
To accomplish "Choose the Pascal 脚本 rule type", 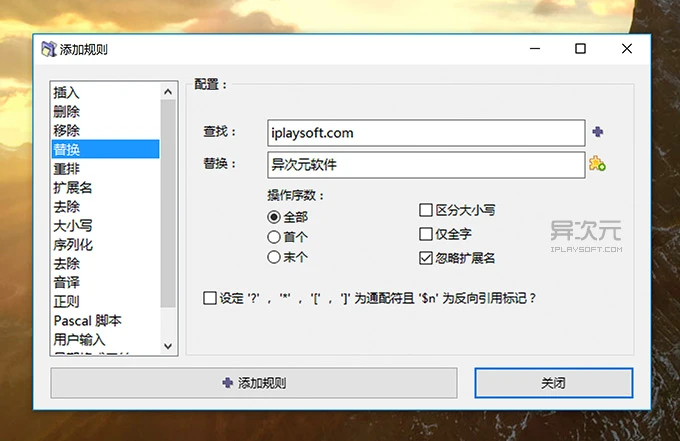I will pyautogui.click(x=87, y=321).
